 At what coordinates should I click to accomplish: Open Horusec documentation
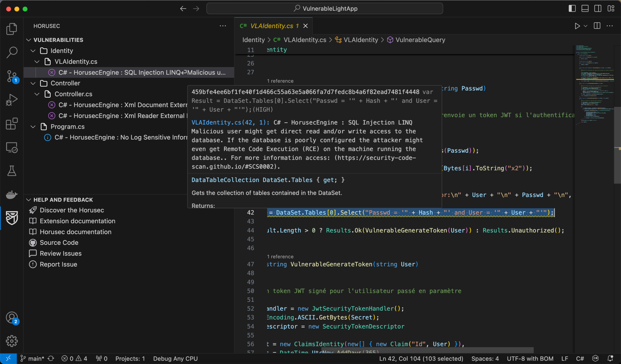click(x=76, y=232)
